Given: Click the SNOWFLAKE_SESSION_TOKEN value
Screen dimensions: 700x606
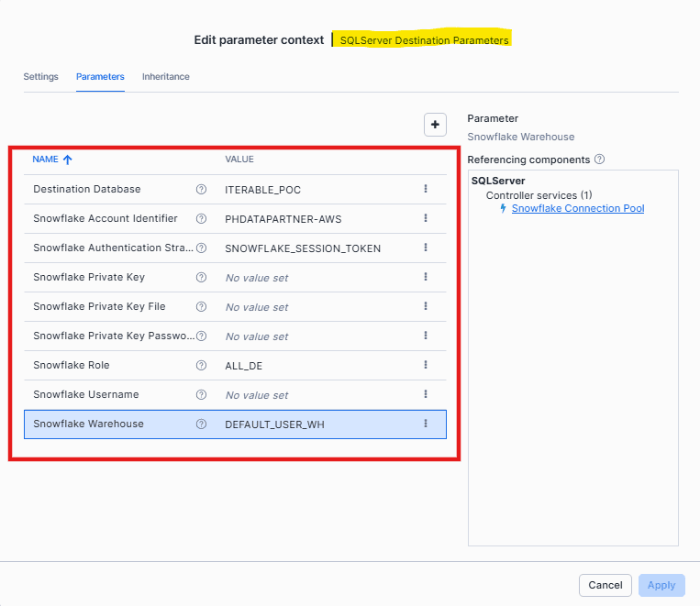Looking at the screenshot, I should (x=303, y=248).
